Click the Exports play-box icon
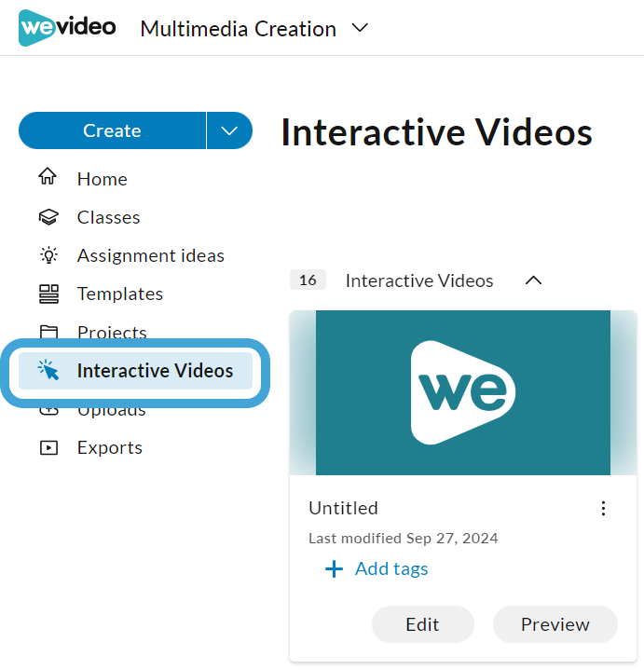Screen dimensions: 644x670 [x=48, y=448]
